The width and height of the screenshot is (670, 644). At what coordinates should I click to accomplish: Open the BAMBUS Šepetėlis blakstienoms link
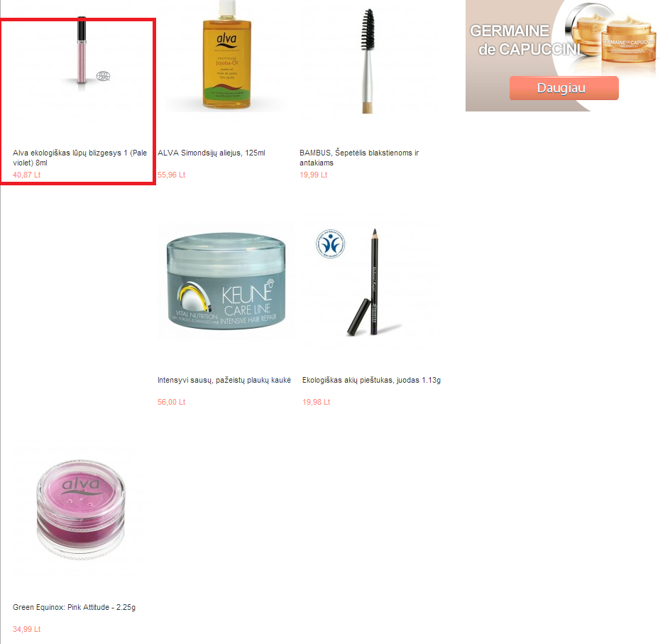(x=359, y=158)
